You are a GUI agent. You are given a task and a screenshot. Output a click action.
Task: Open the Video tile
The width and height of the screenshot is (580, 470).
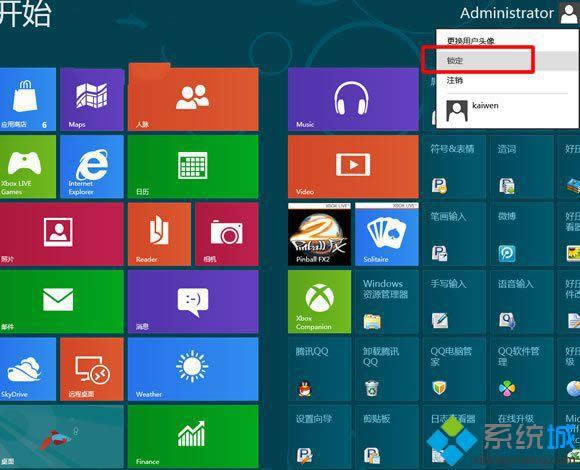pos(353,167)
